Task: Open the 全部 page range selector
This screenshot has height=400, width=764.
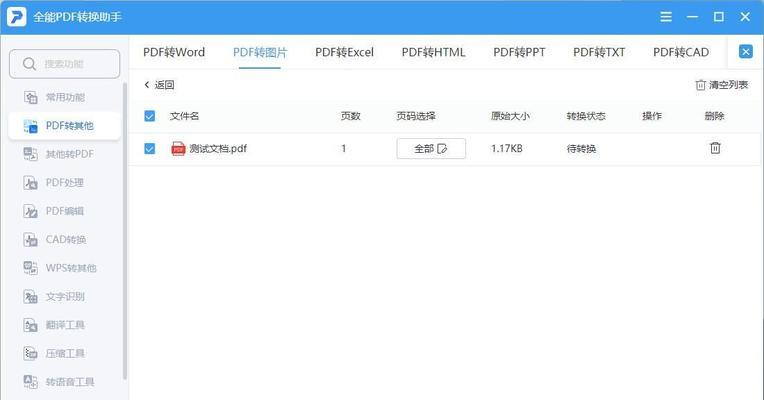Action: tap(431, 149)
